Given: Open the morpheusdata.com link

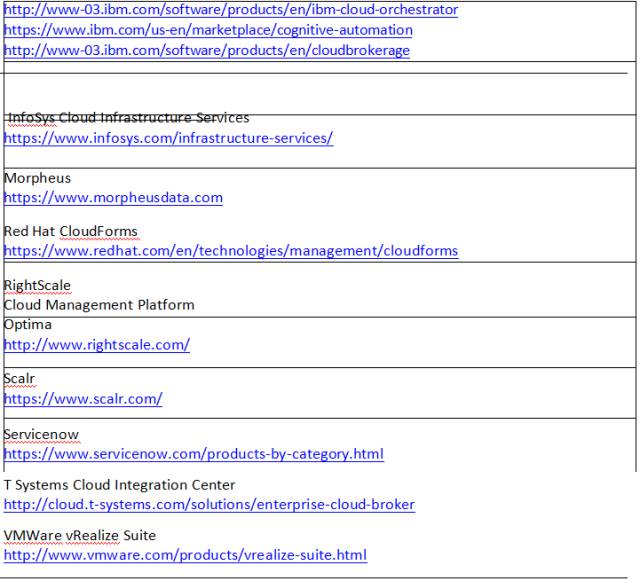Looking at the screenshot, I should pos(113,198).
